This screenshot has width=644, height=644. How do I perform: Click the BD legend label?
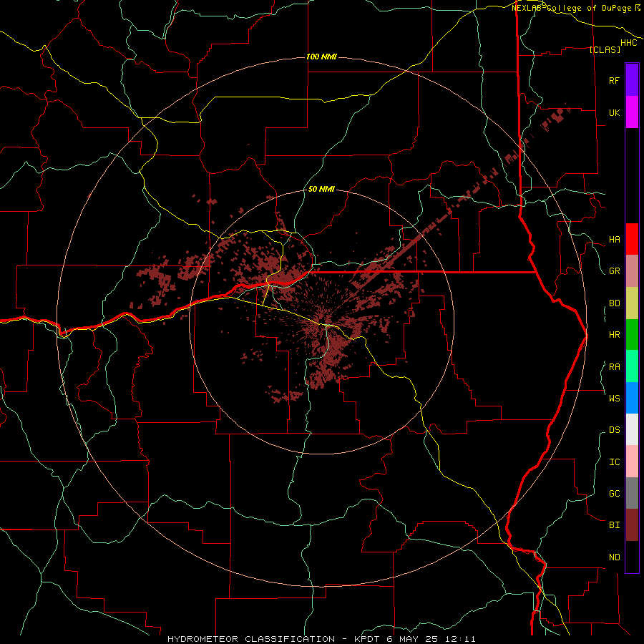(614, 303)
